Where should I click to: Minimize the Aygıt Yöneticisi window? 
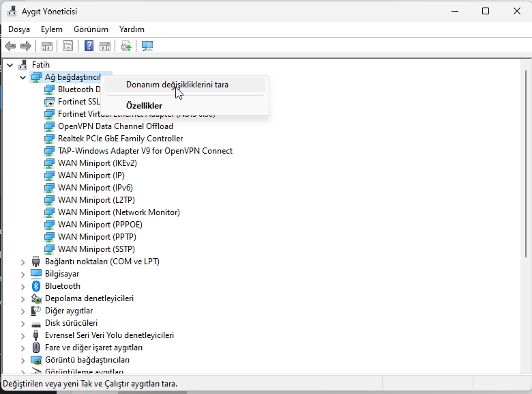455,11
